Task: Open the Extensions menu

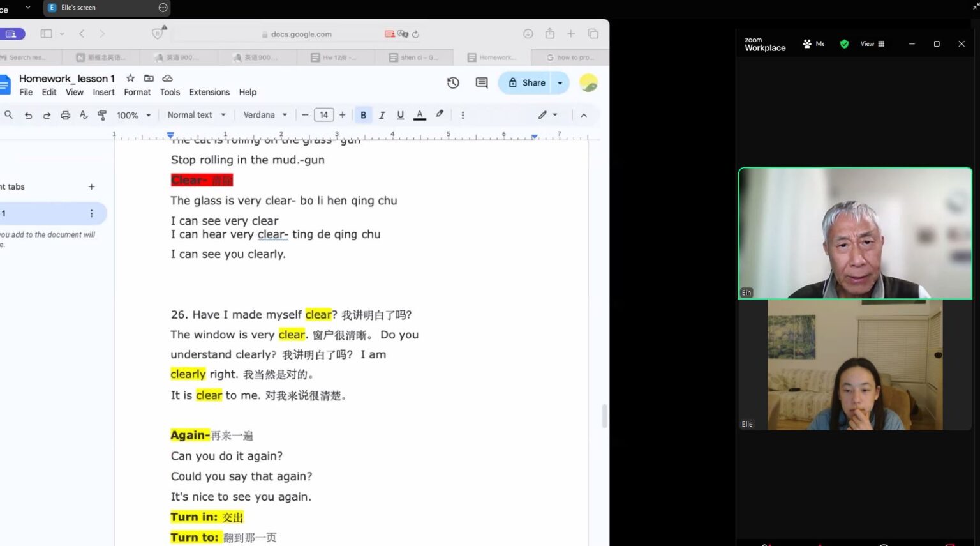Action: pos(209,92)
